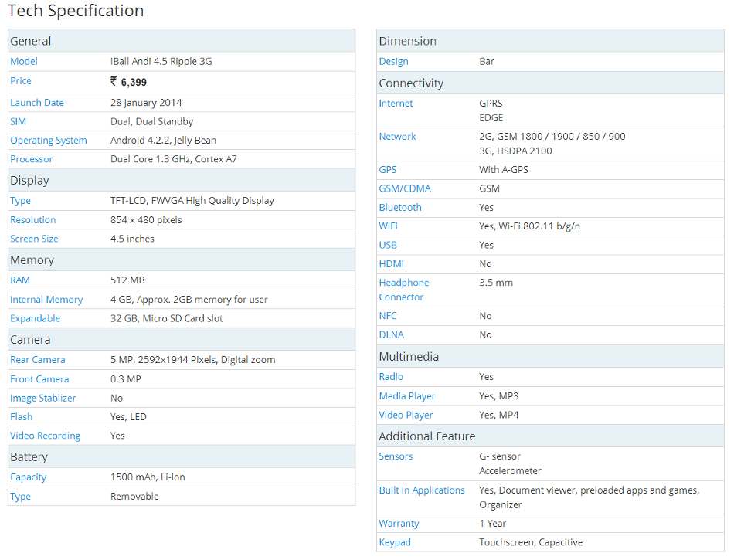Open the Screen Size link
Image resolution: width=734 pixels, height=560 pixels.
[x=34, y=239]
